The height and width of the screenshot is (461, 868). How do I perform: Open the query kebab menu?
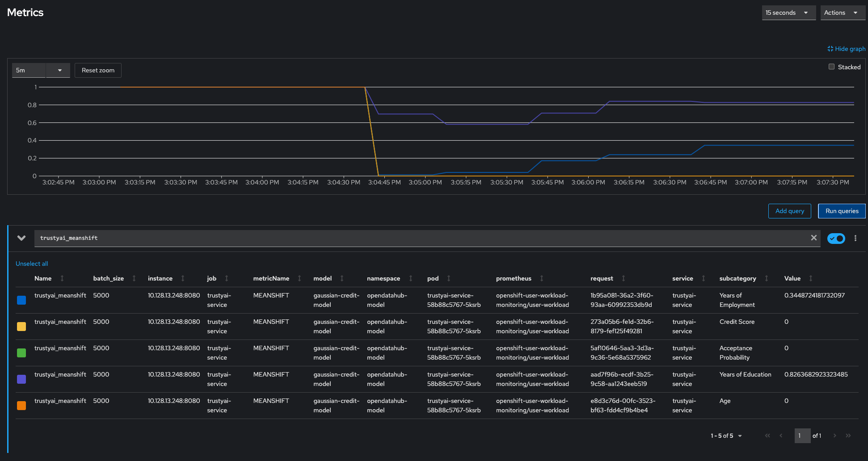[x=855, y=238]
